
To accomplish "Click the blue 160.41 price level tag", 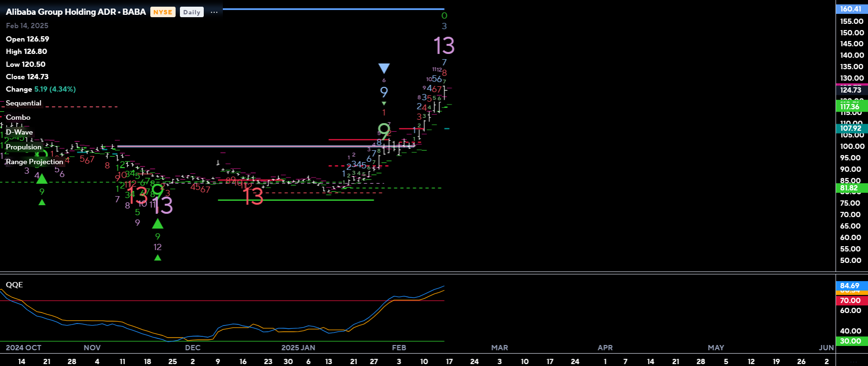I will [x=851, y=9].
